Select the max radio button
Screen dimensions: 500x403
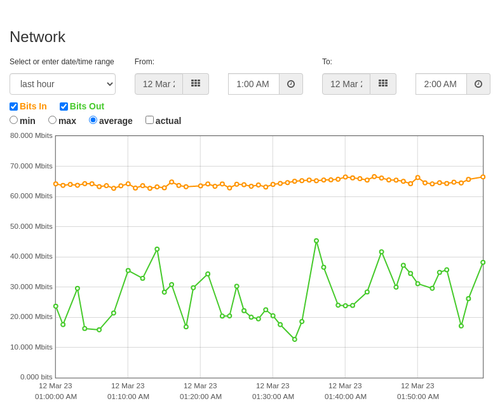coord(52,120)
